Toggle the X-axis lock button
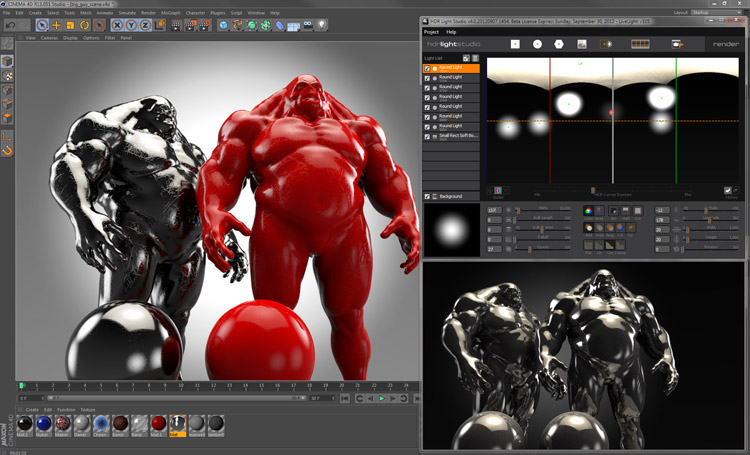Image resolution: width=750 pixels, height=455 pixels. click(117, 24)
